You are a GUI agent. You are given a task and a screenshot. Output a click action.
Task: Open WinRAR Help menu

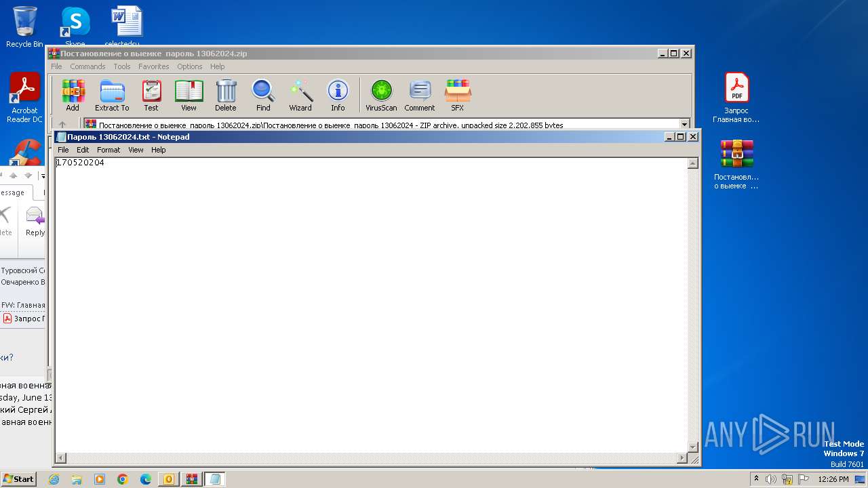coord(217,66)
